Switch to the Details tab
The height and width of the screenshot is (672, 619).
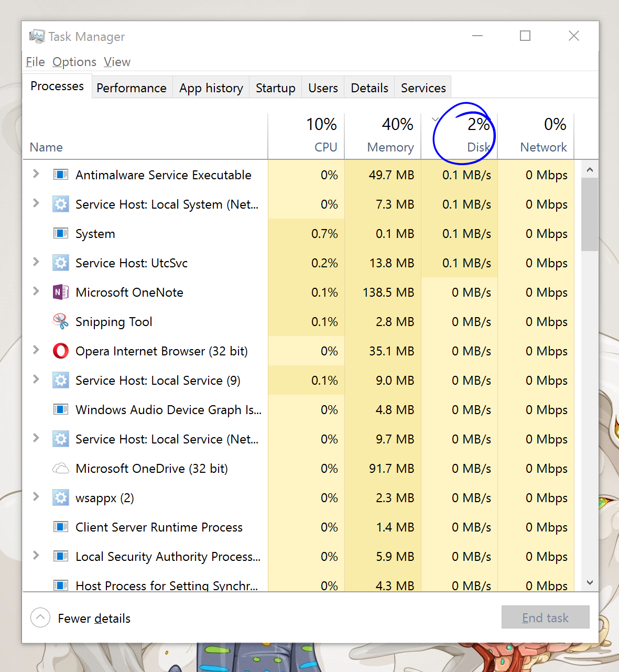(370, 88)
